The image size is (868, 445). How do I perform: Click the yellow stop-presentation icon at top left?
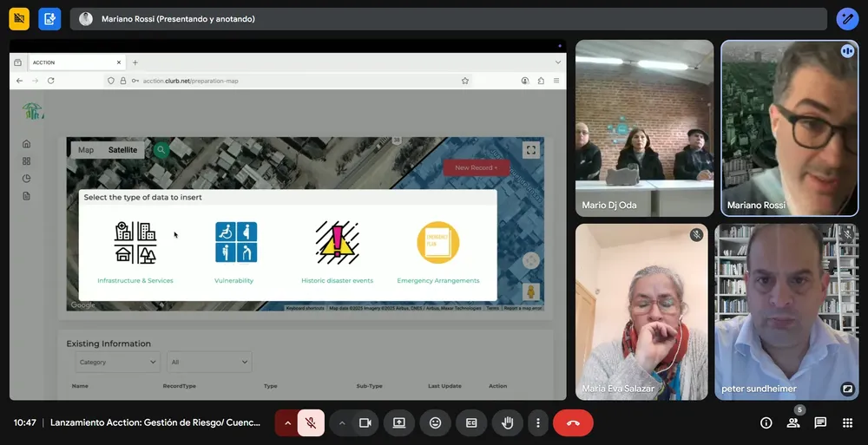[x=19, y=19]
